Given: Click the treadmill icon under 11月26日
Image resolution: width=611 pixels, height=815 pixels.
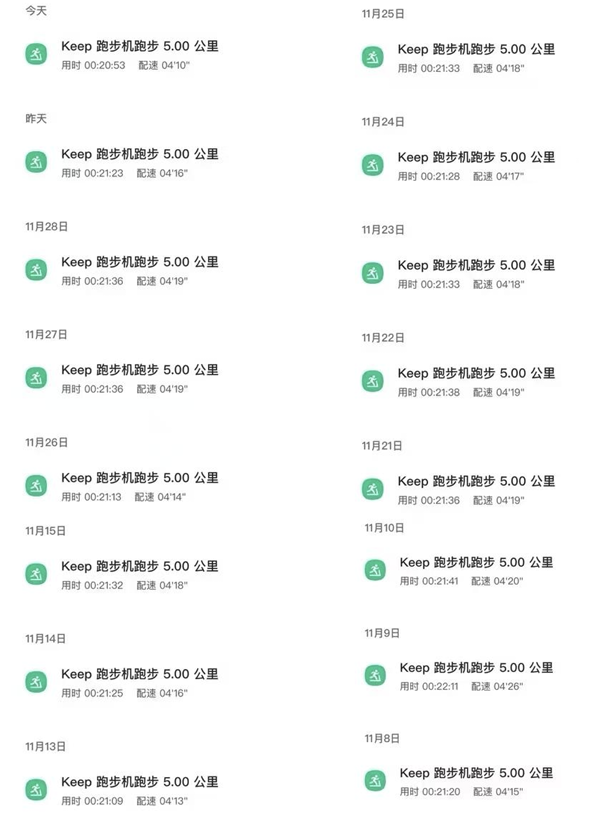Looking at the screenshot, I should 36,486.
